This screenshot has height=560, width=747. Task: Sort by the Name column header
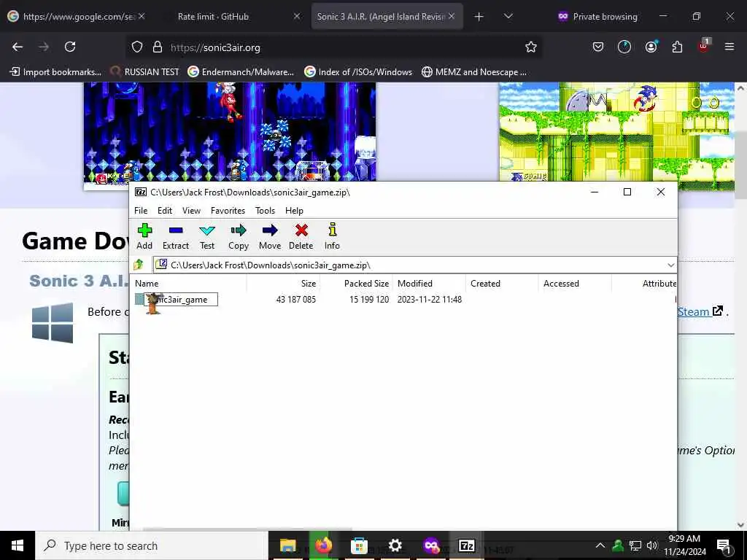[189, 284]
